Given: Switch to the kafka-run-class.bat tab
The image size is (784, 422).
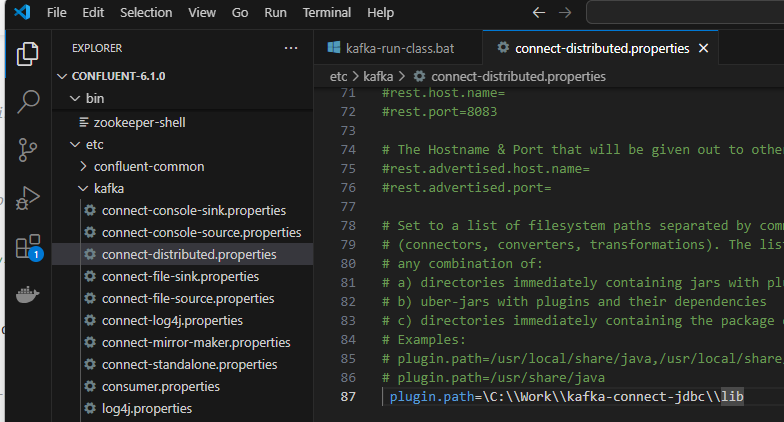Looking at the screenshot, I should [398, 48].
